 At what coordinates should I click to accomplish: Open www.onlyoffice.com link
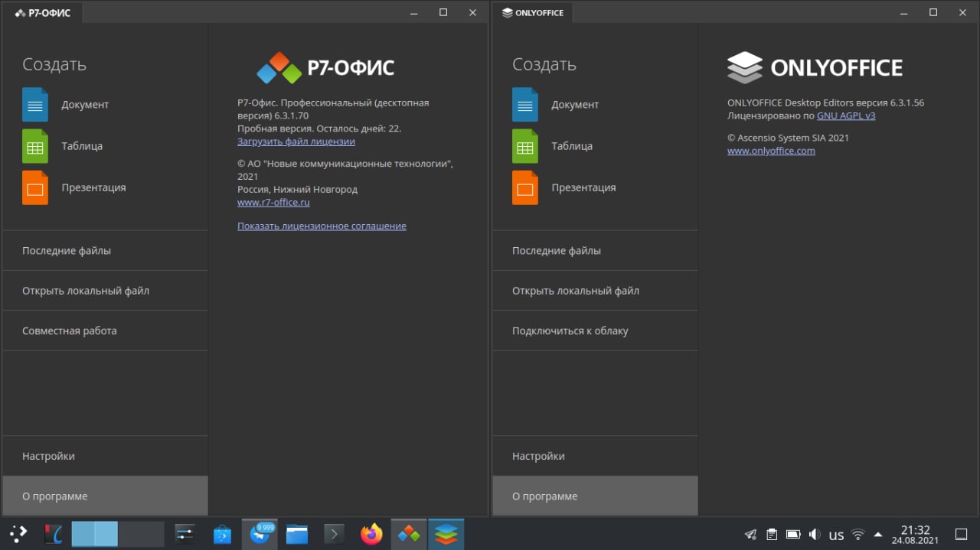[771, 151]
